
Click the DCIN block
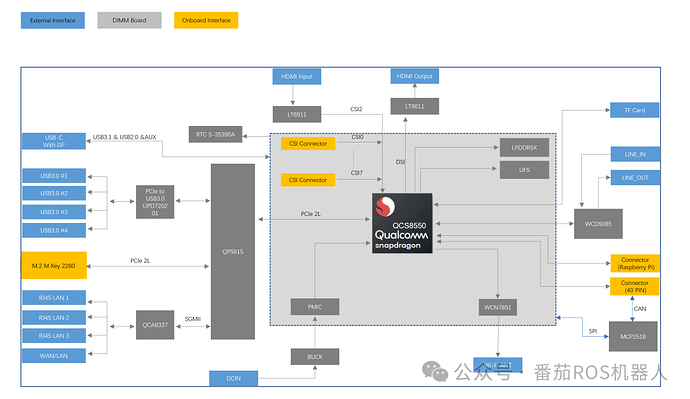[233, 378]
